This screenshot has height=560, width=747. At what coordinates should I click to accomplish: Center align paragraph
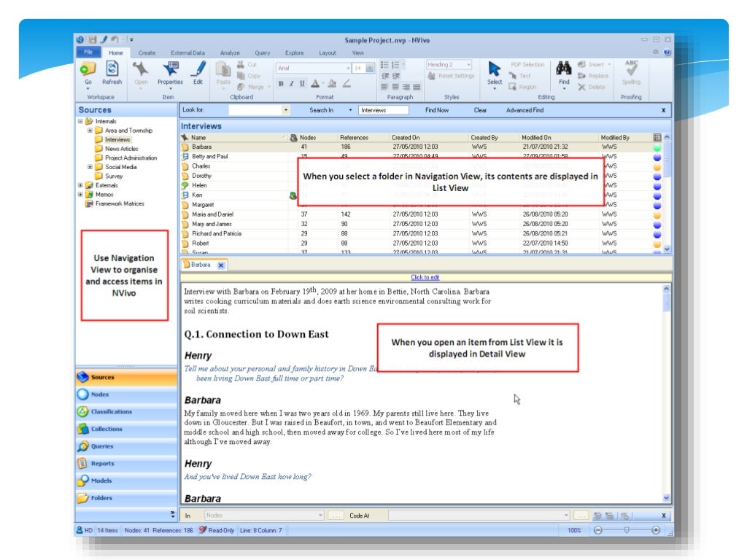coord(395,87)
